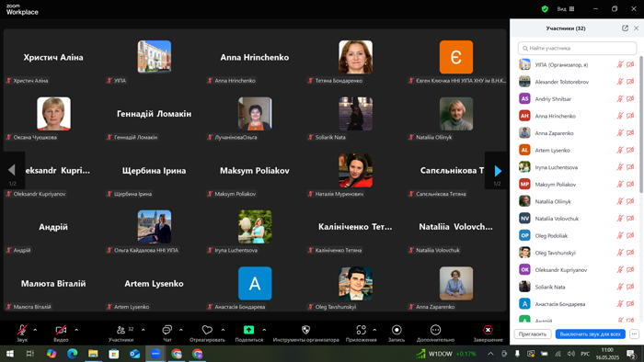Expand participants options arrow next to Участники

(143, 330)
